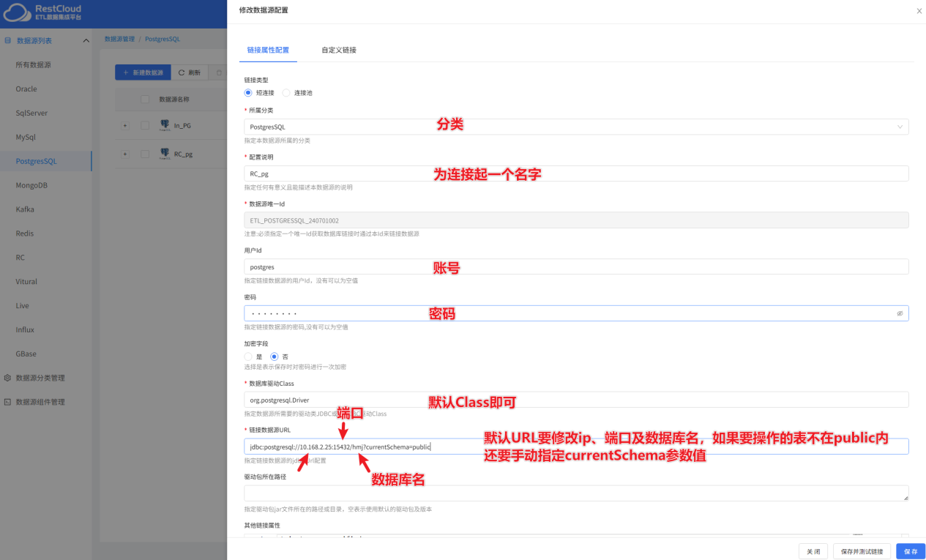Select RC category in the sidebar
926x560 pixels.
tap(20, 258)
